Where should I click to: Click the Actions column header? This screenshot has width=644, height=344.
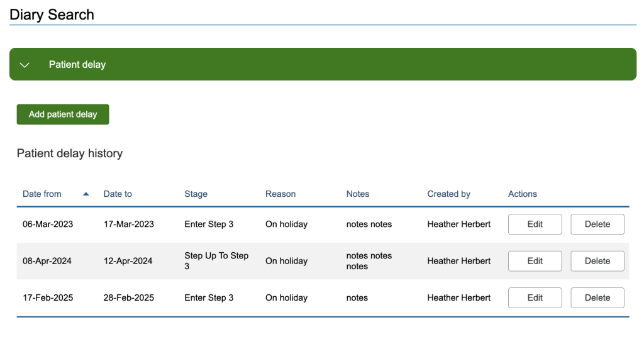[522, 194]
